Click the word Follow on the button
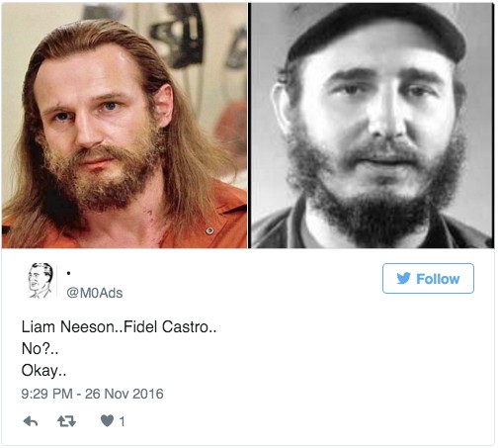This screenshot has height=448, width=498. pyautogui.click(x=438, y=279)
